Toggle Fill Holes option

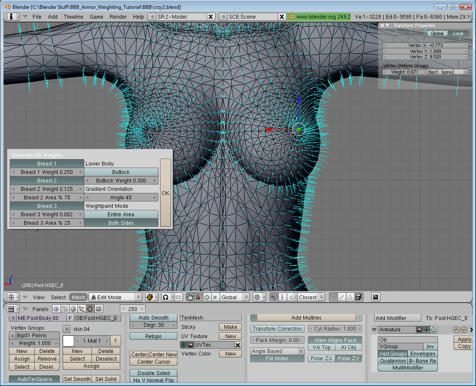(277, 358)
